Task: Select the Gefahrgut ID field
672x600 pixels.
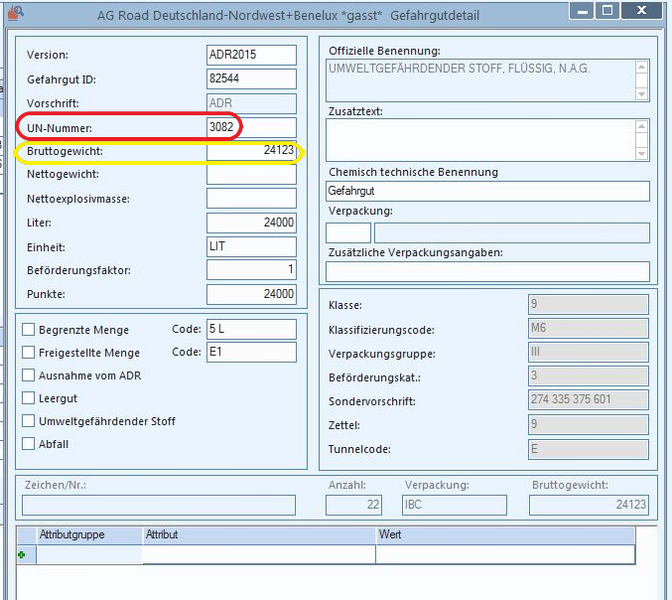Action: pyautogui.click(x=252, y=79)
